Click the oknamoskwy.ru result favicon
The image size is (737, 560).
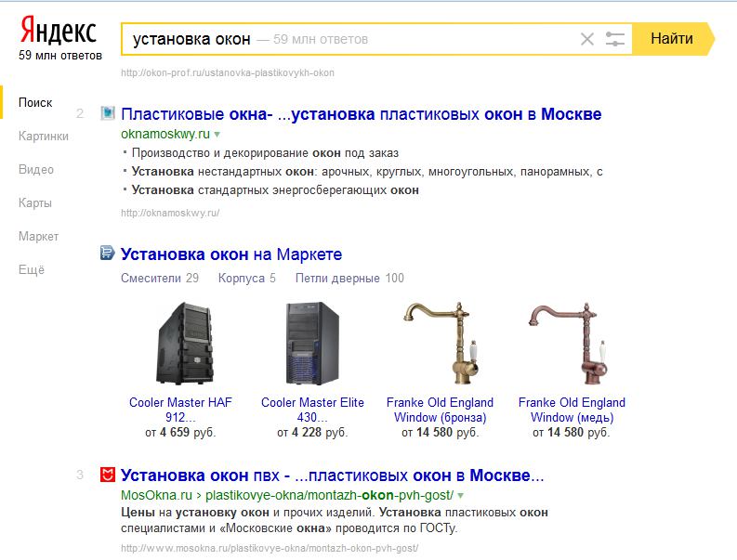click(108, 113)
